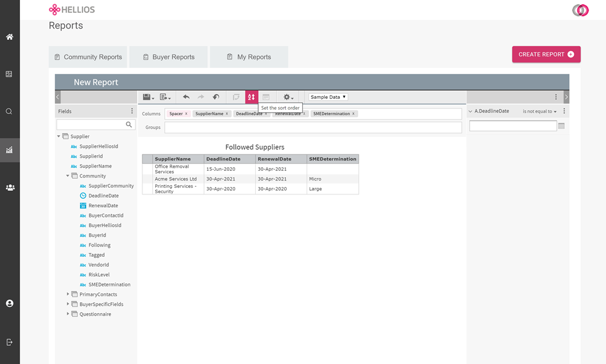Expand the PrimaryContacts tree node
606x364 pixels.
coord(68,294)
